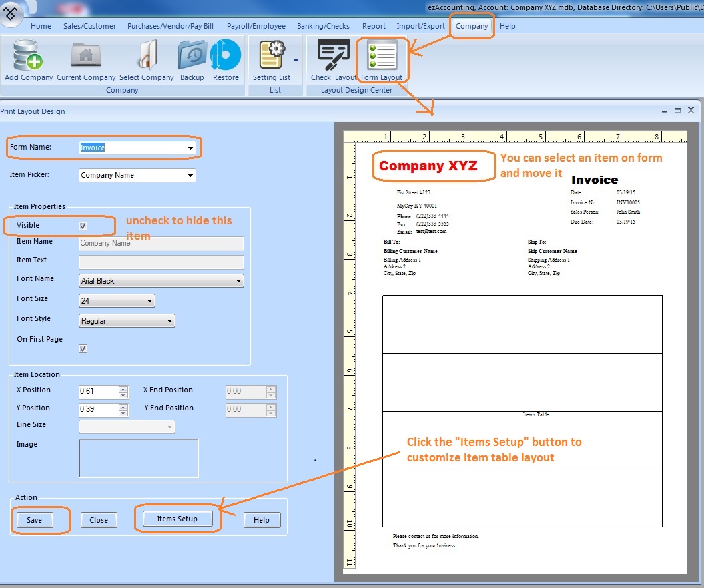Expand the Form Name dropdown
Screen dimensions: 704x588
(x=190, y=148)
